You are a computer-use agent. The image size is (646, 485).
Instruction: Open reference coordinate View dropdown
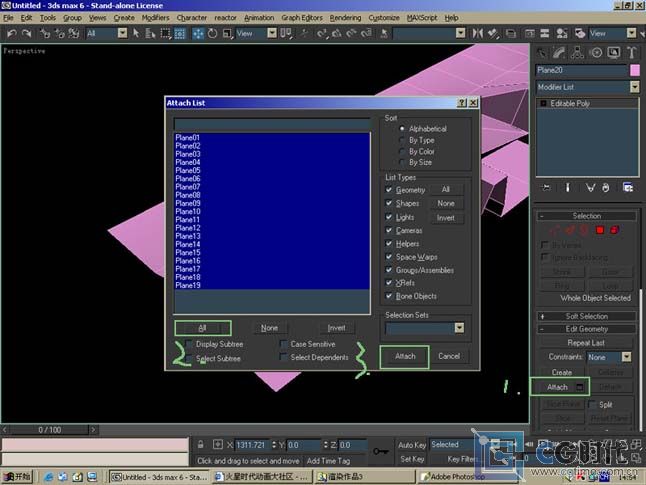tap(272, 33)
